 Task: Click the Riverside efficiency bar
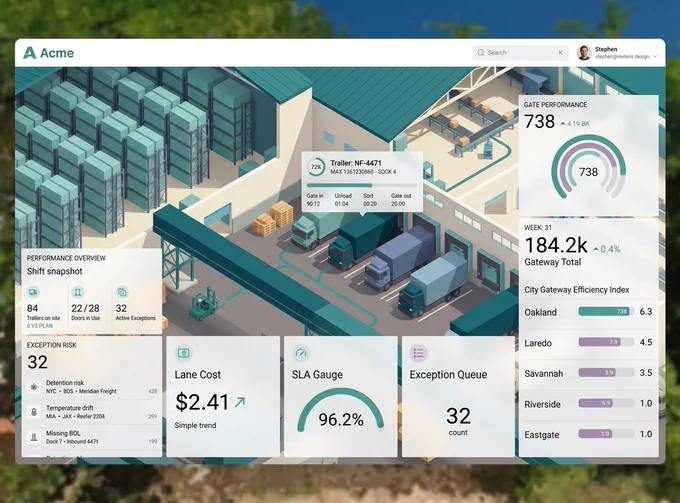click(606, 403)
